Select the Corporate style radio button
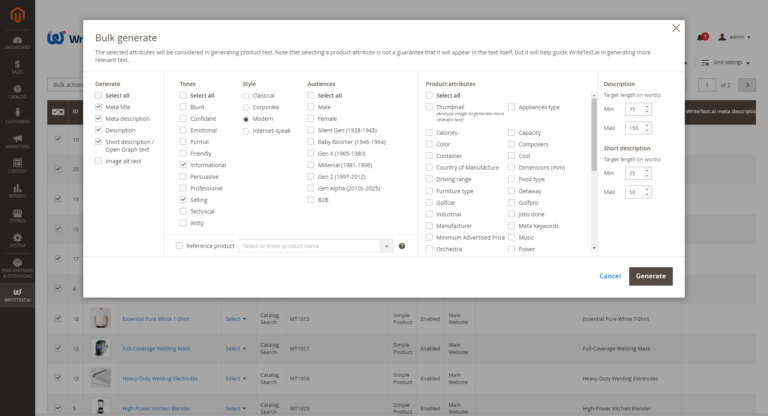Screen dimensions: 768x416 246,107
